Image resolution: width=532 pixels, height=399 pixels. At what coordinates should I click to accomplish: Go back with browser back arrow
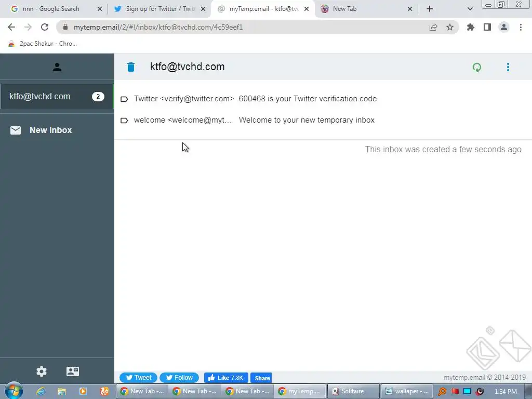[x=11, y=27]
